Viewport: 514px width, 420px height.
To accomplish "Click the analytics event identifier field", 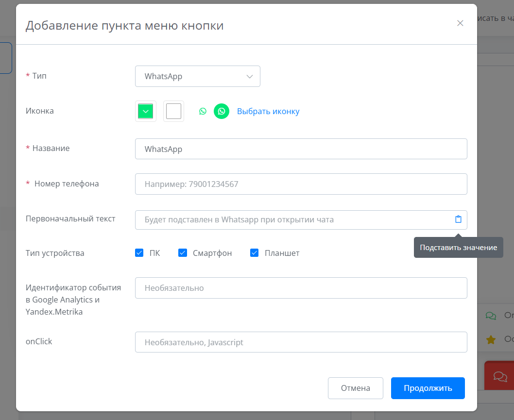I will [x=301, y=288].
